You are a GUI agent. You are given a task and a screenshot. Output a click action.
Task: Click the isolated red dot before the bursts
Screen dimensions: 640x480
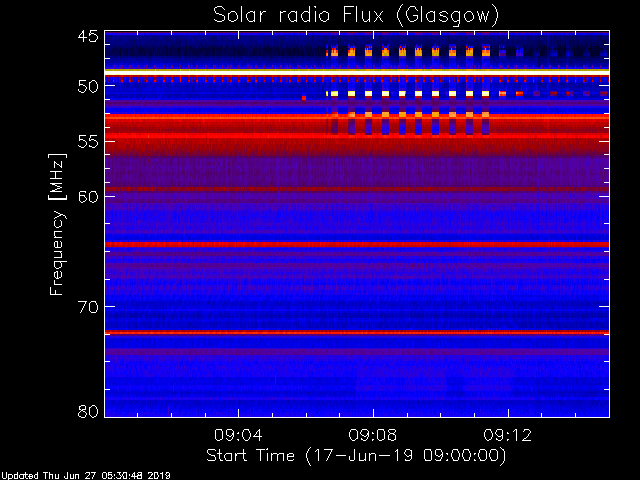303,98
